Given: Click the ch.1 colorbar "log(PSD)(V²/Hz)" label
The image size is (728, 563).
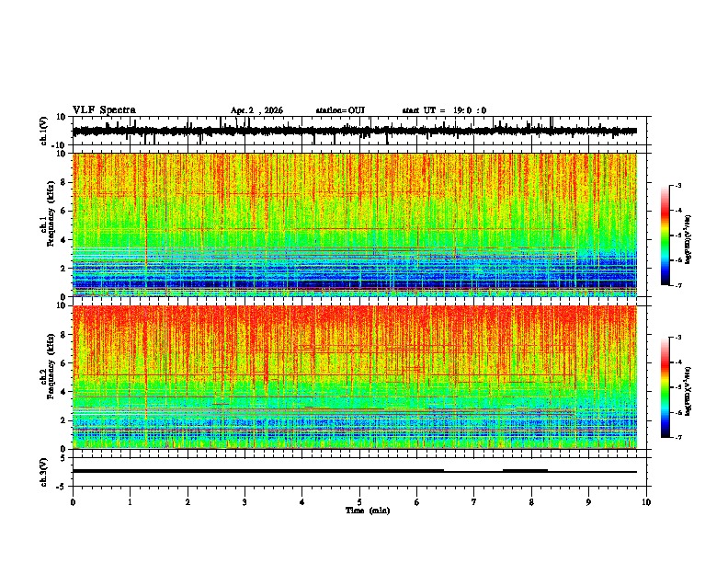Looking at the screenshot, I should point(688,239).
